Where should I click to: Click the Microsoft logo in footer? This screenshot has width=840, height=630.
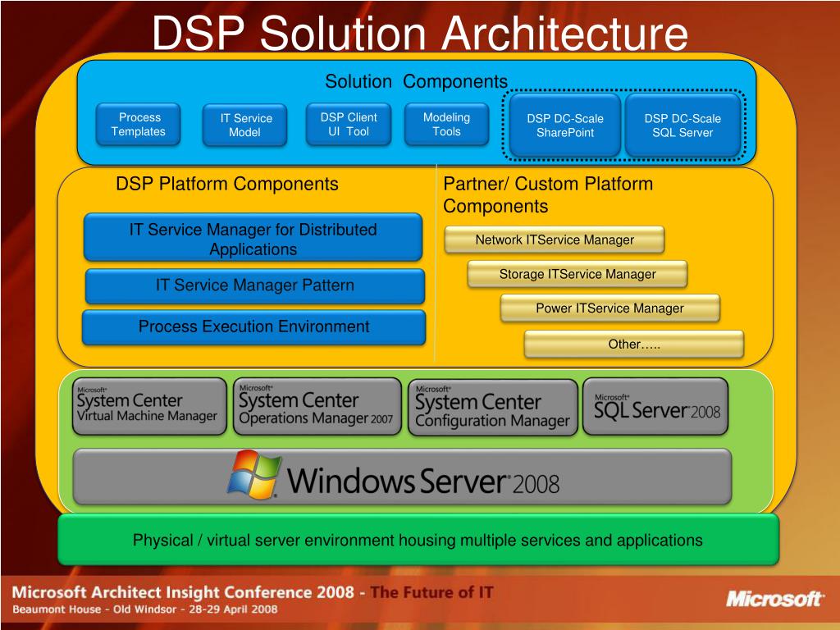click(x=774, y=598)
